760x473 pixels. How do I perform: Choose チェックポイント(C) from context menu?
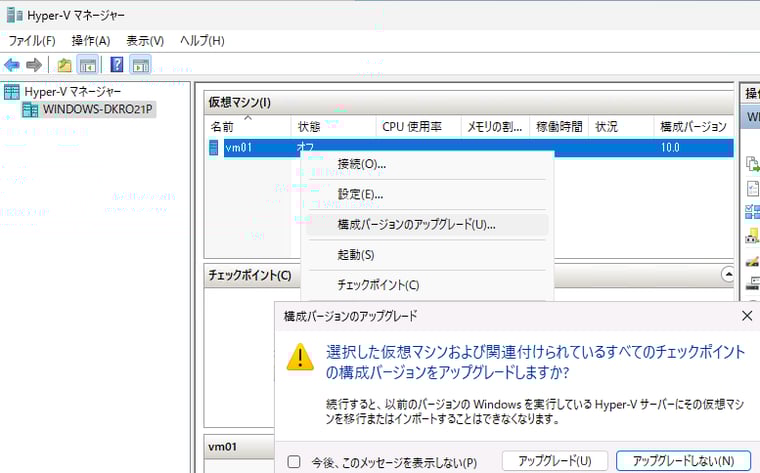tap(428, 285)
